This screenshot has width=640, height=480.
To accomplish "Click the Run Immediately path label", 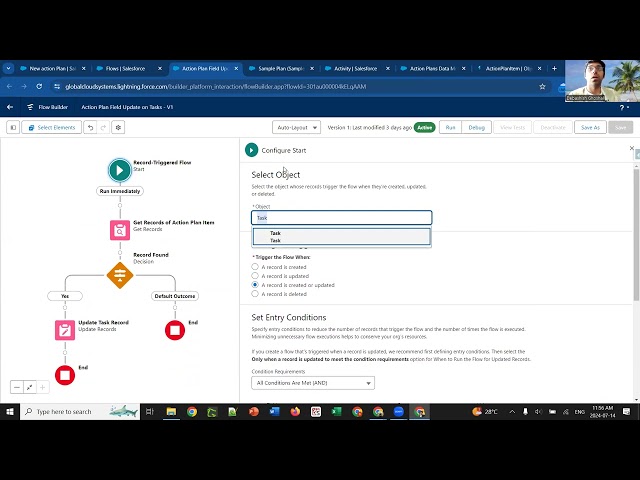I will [x=120, y=191].
